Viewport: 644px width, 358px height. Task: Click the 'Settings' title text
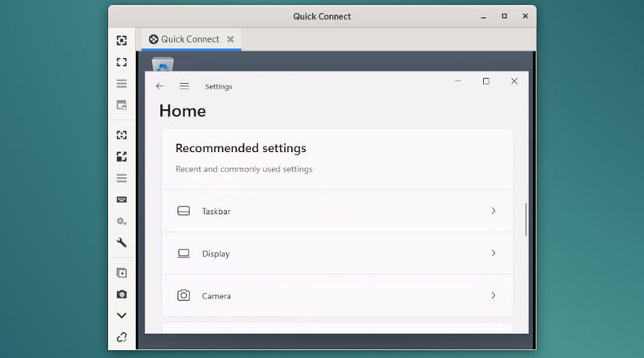[x=218, y=87]
